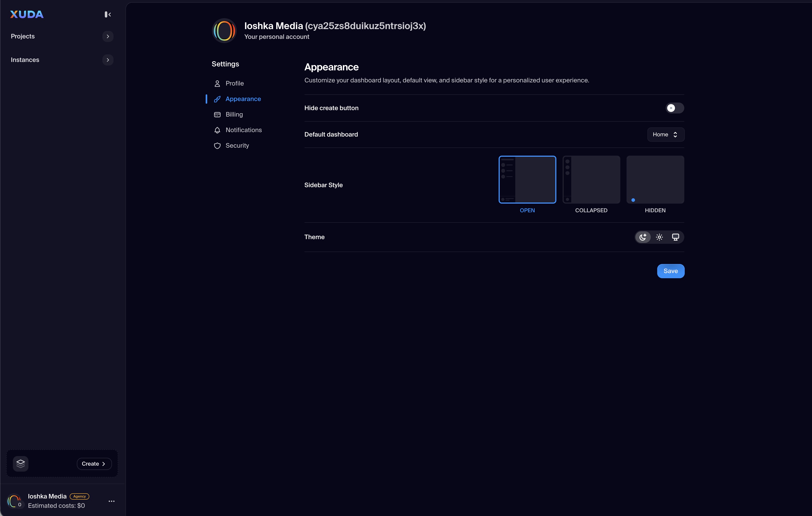Click the Create button
Screen dimensions: 812x516
tap(94, 464)
